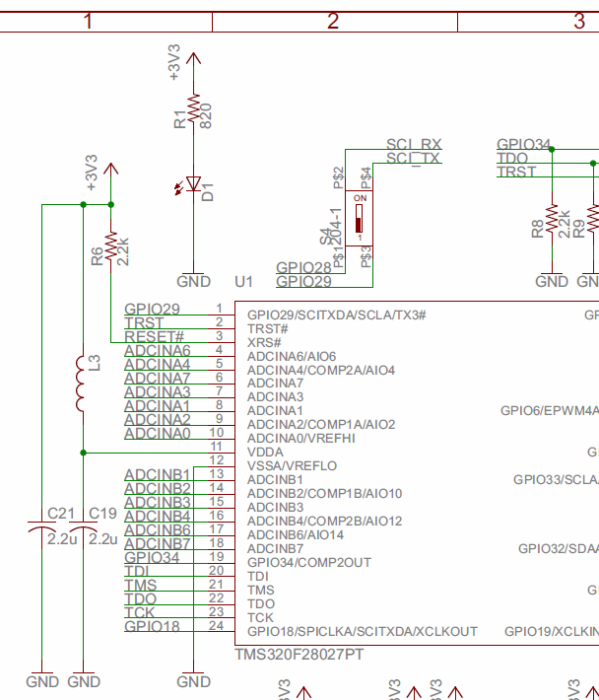Click the S4 DIP switch slider symbol
Screen dimensions: 599x700
pos(359,218)
